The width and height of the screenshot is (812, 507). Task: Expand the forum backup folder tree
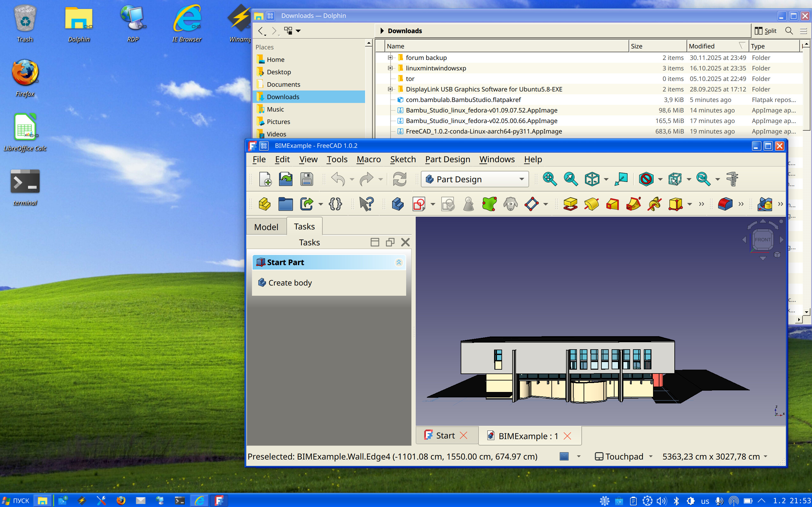coord(390,58)
